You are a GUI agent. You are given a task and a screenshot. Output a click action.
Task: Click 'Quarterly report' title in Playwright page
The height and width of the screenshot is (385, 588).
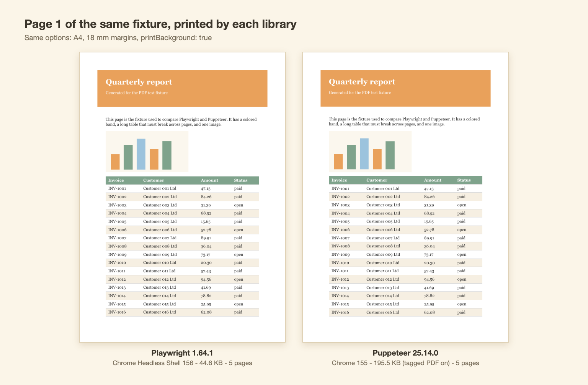(x=139, y=82)
